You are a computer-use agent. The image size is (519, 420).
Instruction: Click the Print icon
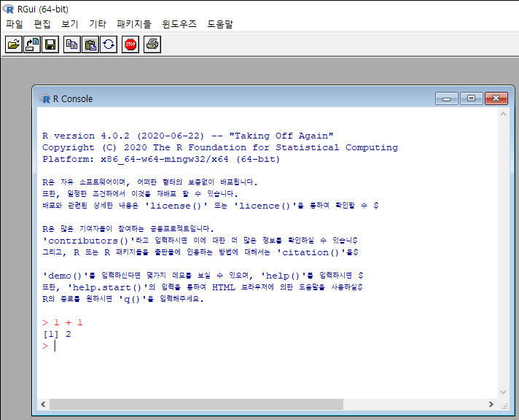(x=152, y=44)
